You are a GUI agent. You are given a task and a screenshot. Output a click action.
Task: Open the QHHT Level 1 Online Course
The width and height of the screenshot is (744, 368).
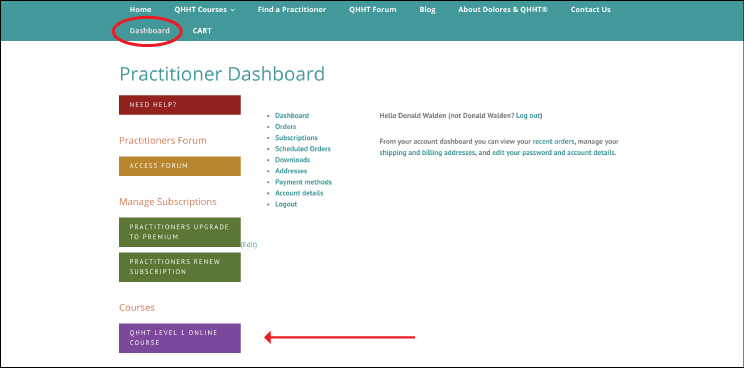[x=180, y=338]
